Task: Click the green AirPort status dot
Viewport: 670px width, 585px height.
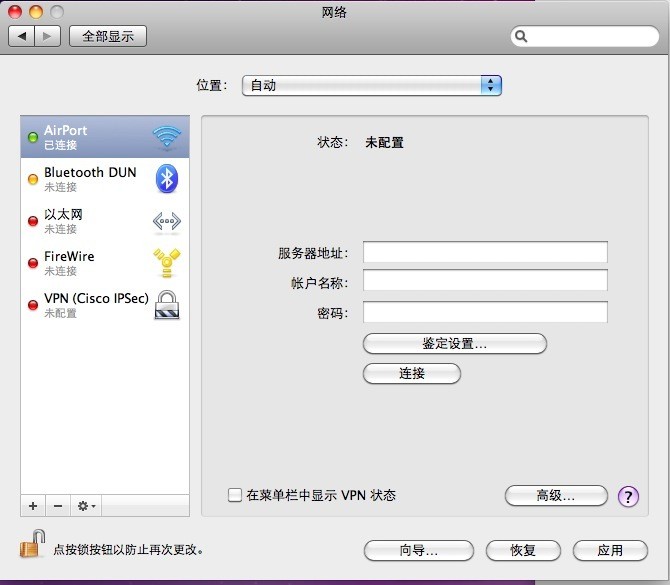Action: 33,137
